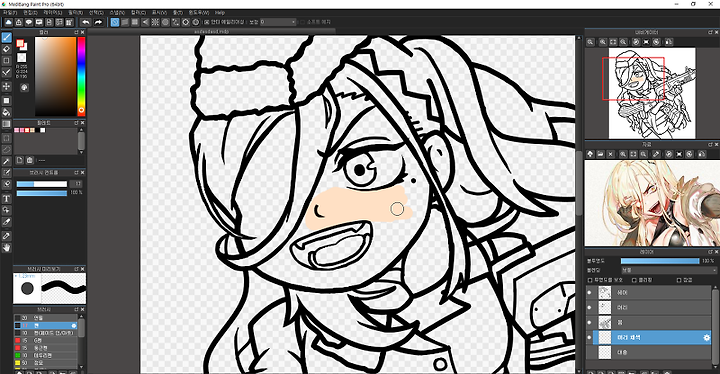Choose the 둥근펜 brush in the brush list
Viewport: 720px width, 374px height.
pyautogui.click(x=46, y=348)
